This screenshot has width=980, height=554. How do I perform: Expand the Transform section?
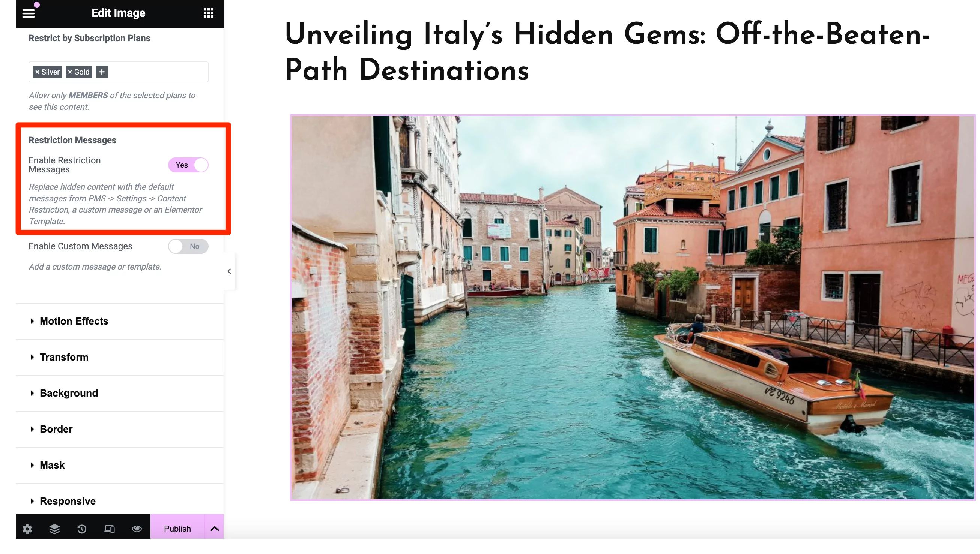click(64, 357)
